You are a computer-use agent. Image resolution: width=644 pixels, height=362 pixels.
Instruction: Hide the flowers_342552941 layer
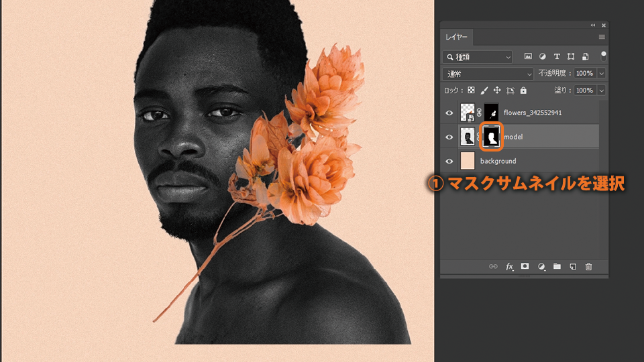(x=449, y=113)
